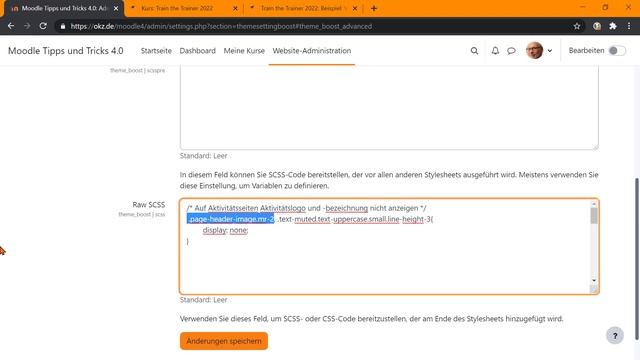Image resolution: width=640 pixels, height=360 pixels.
Task: Open notifications bell in Moodle header
Action: [x=495, y=51]
